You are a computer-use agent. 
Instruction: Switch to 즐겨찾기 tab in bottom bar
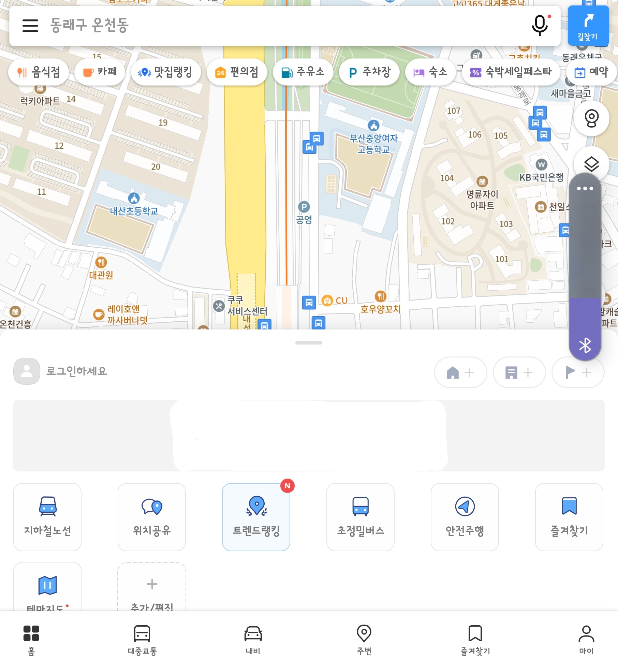pos(475,640)
